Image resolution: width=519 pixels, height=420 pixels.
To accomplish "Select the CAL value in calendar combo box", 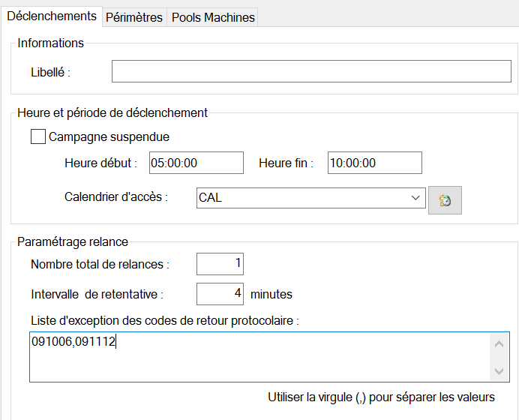I will [x=300, y=198].
